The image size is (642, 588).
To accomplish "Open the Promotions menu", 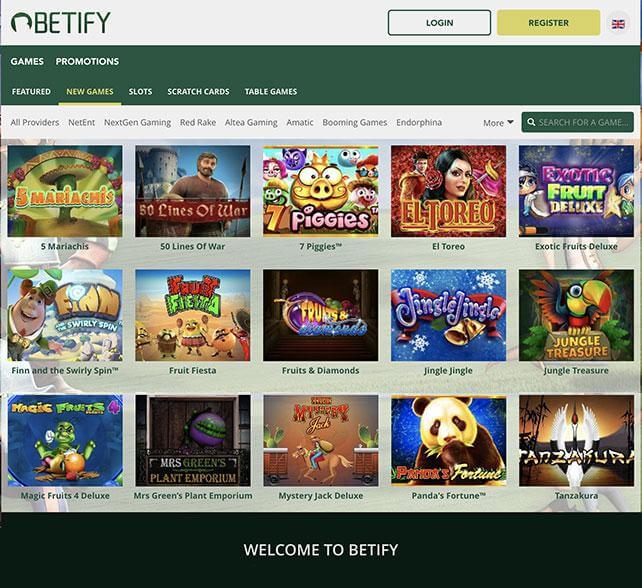I will pos(87,61).
